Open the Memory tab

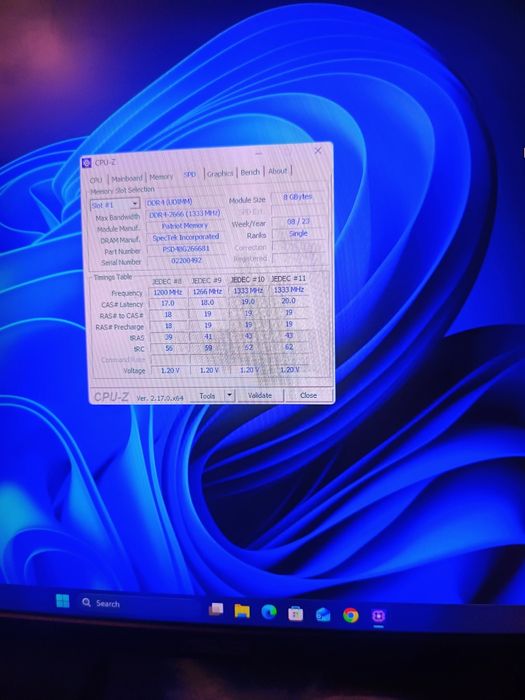161,177
